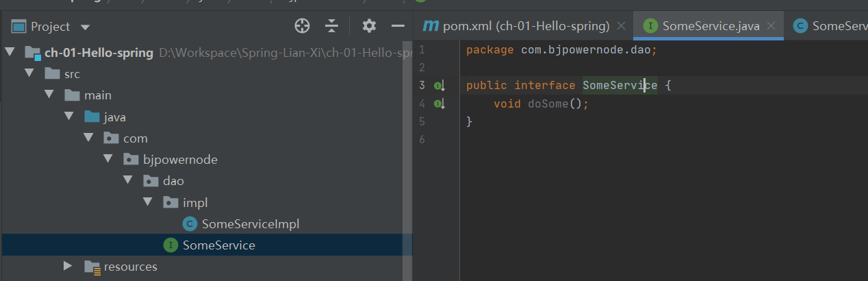Select SomeService interface in project tree
Viewport: 868px width, 281px height.
click(218, 245)
